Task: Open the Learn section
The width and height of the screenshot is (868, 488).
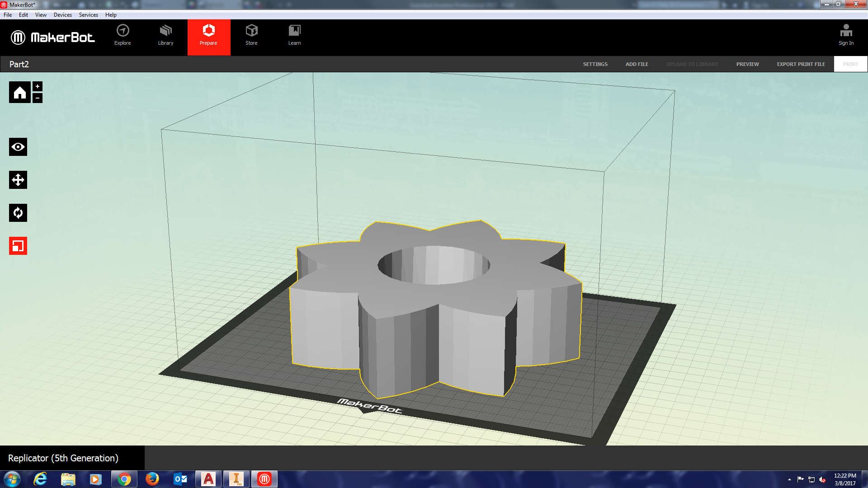Action: pyautogui.click(x=294, y=36)
